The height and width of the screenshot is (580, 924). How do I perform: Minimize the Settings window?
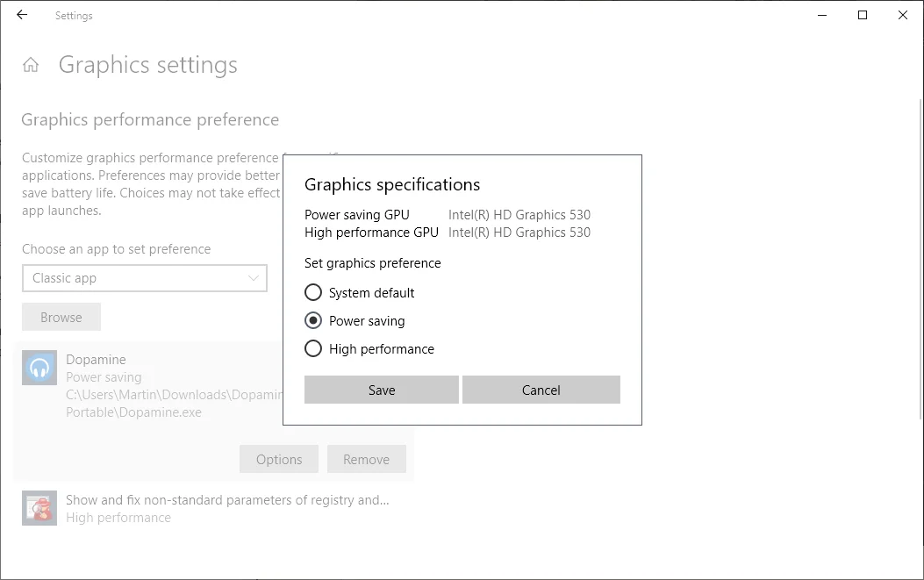(822, 15)
